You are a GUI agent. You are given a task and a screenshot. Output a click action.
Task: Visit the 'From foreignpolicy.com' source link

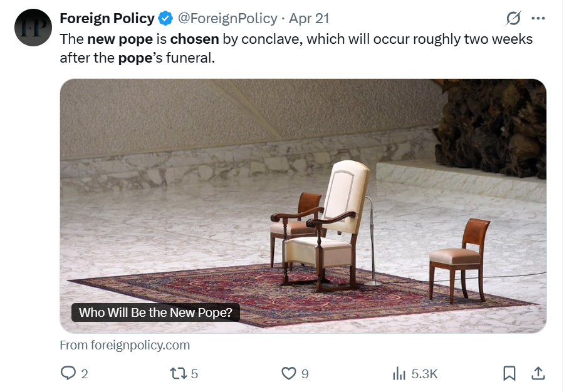(x=125, y=345)
